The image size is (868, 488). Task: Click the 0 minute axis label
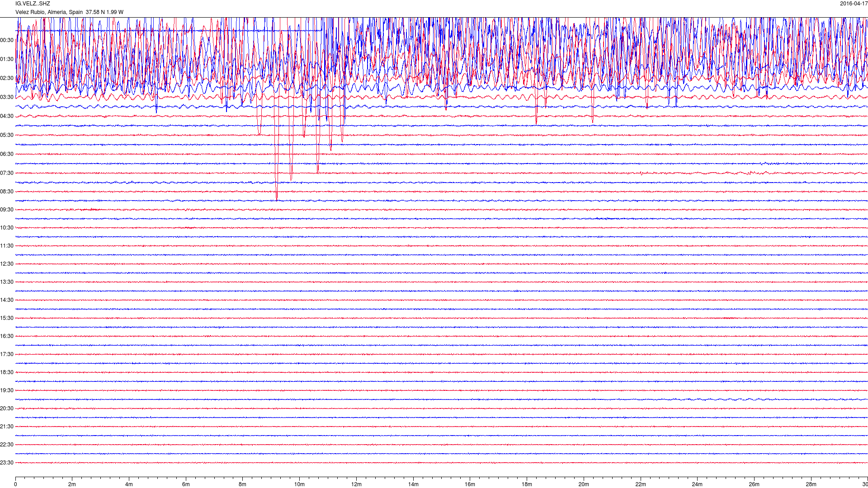[x=15, y=484]
